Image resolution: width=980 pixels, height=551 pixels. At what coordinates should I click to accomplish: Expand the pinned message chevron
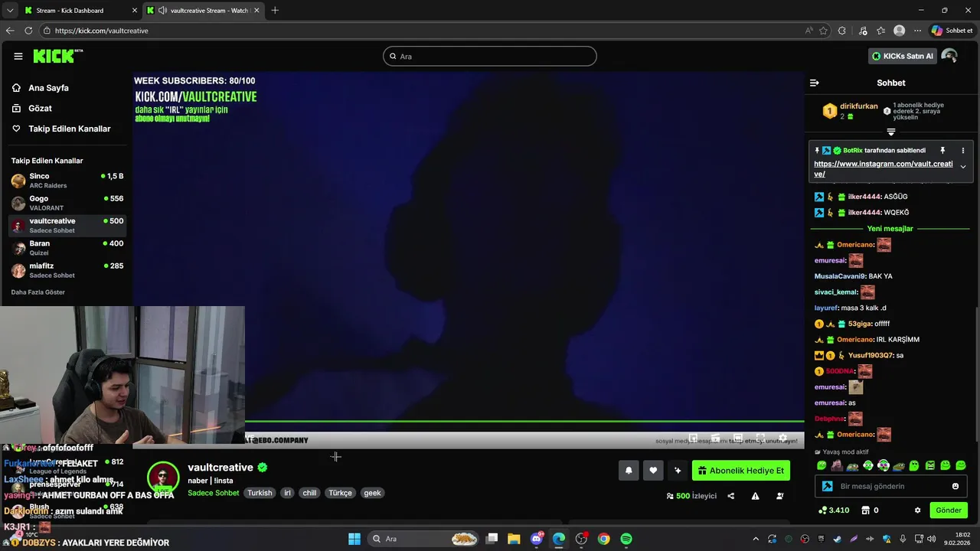point(963,167)
